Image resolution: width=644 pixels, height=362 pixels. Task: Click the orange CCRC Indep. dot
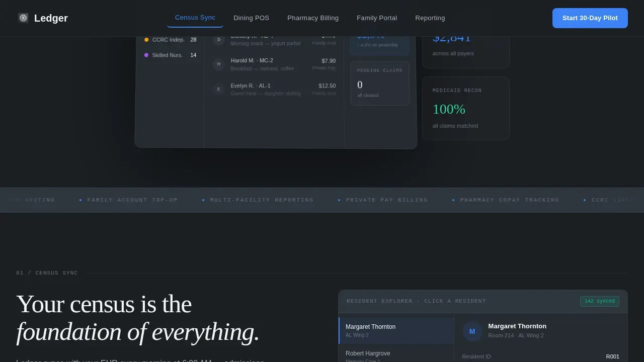146,40
